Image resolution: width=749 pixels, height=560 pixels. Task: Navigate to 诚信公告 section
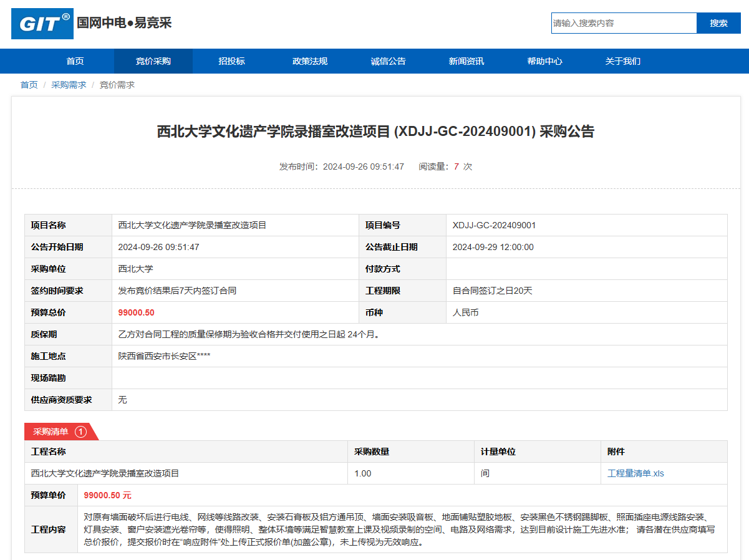coord(388,61)
